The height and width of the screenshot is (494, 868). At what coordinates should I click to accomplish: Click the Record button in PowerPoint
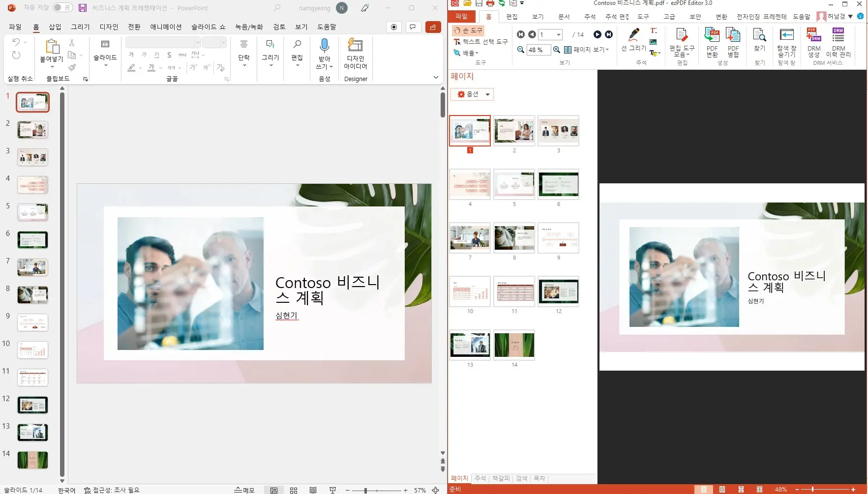(x=394, y=27)
